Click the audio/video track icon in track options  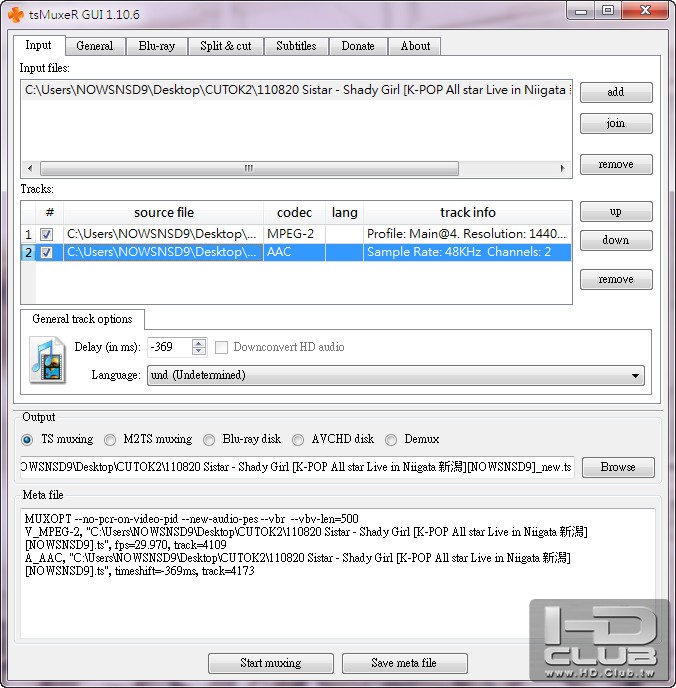click(48, 360)
